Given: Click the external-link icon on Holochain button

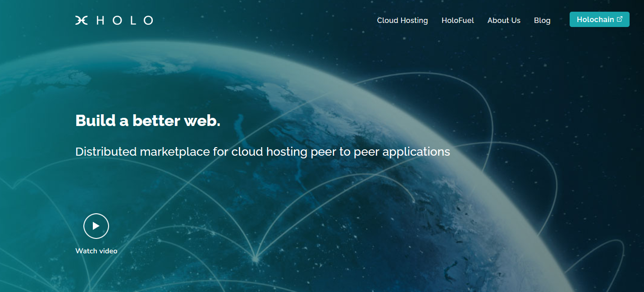Looking at the screenshot, I should (x=620, y=19).
